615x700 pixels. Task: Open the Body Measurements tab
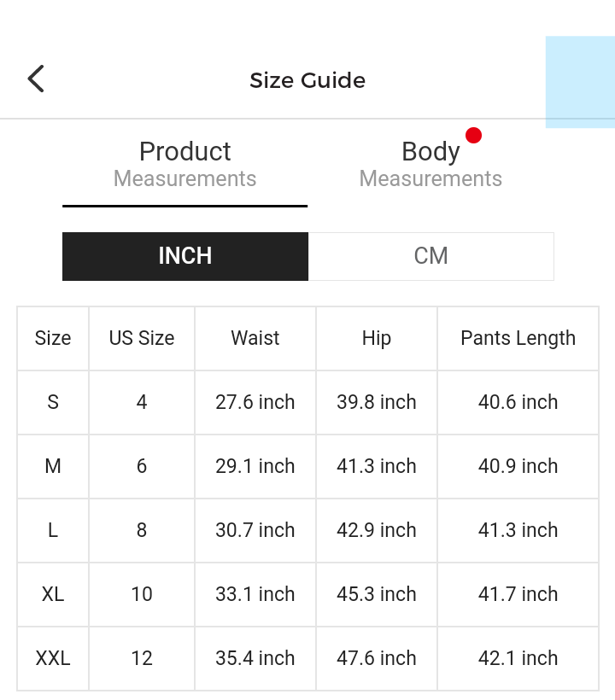[430, 164]
